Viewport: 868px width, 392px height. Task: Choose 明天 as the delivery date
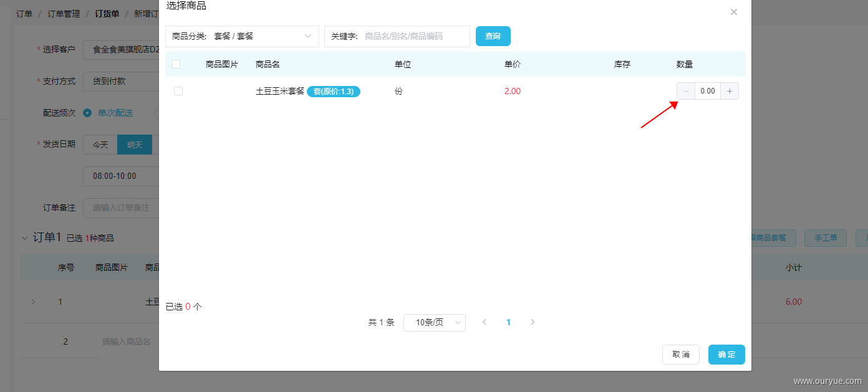pyautogui.click(x=135, y=145)
